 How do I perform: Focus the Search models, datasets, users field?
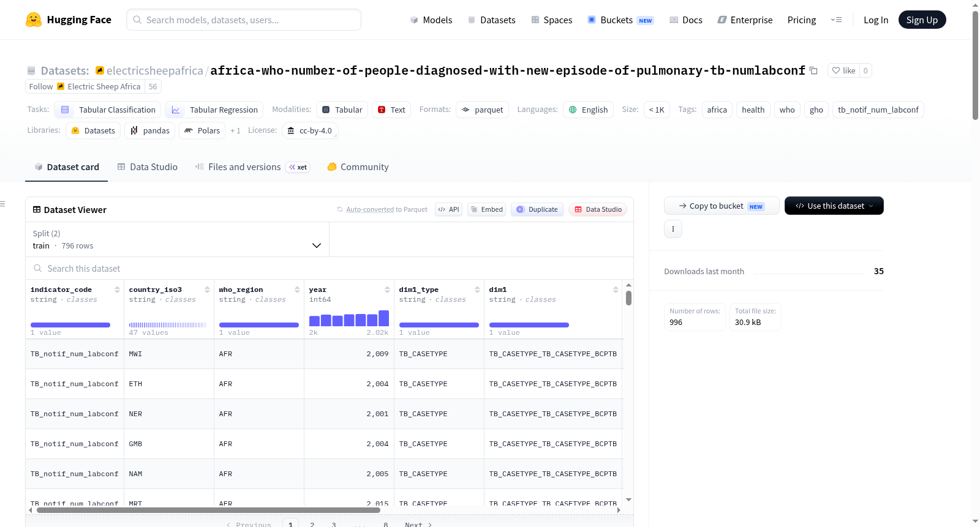tap(244, 20)
